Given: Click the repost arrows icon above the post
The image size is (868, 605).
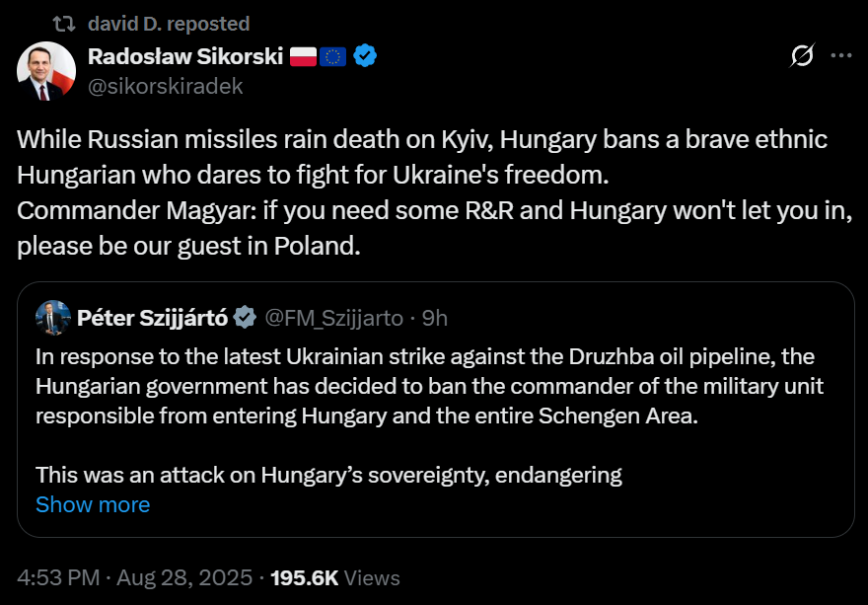Looking at the screenshot, I should point(64,24).
